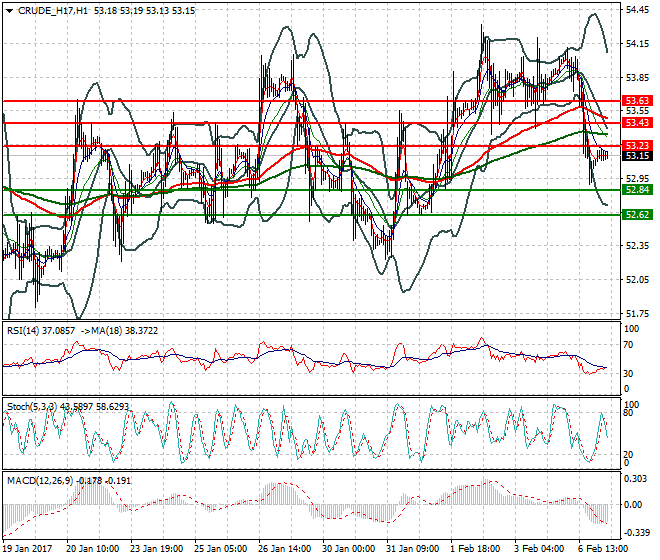Select the red 53.63 resistance price tag
The image size is (660, 560).
(637, 101)
